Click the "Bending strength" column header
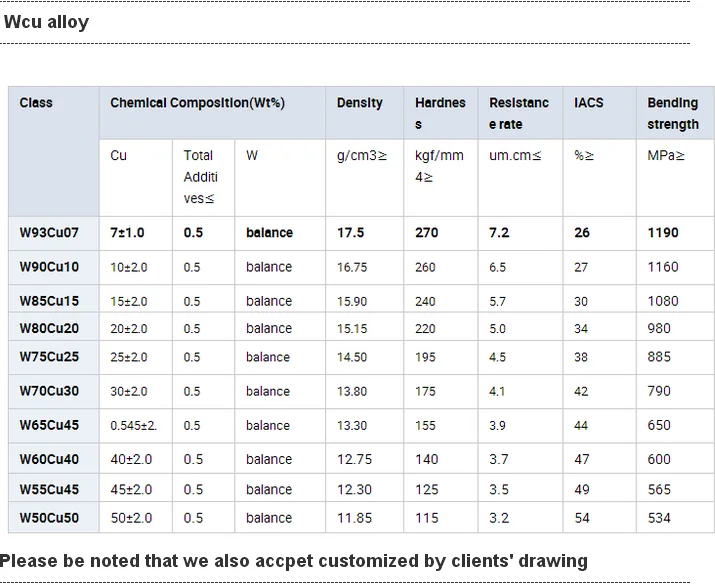Screen dimensions: 715x585 (673, 113)
